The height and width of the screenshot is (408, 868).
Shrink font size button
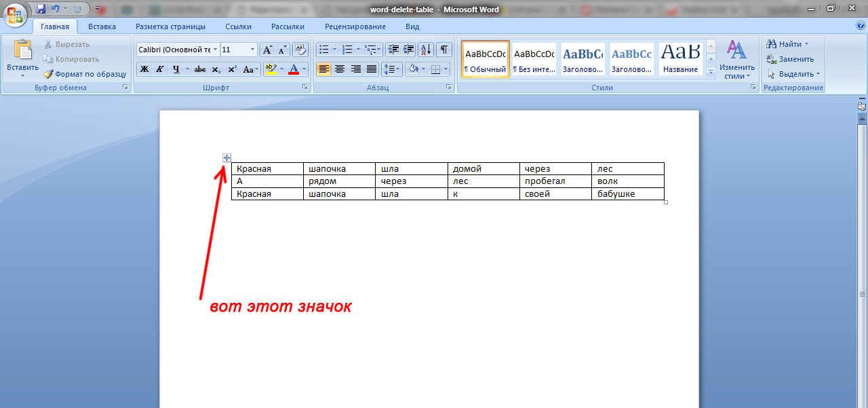[282, 50]
